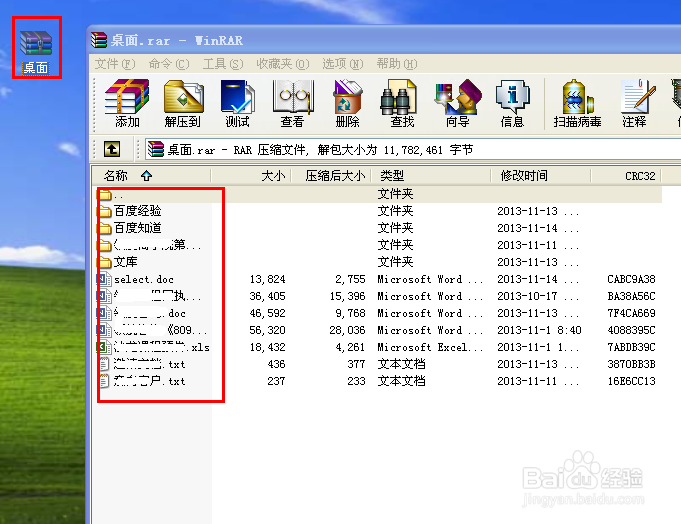Click the .xls Excel file icon
Screen dimensions: 681x524
pos(104,347)
